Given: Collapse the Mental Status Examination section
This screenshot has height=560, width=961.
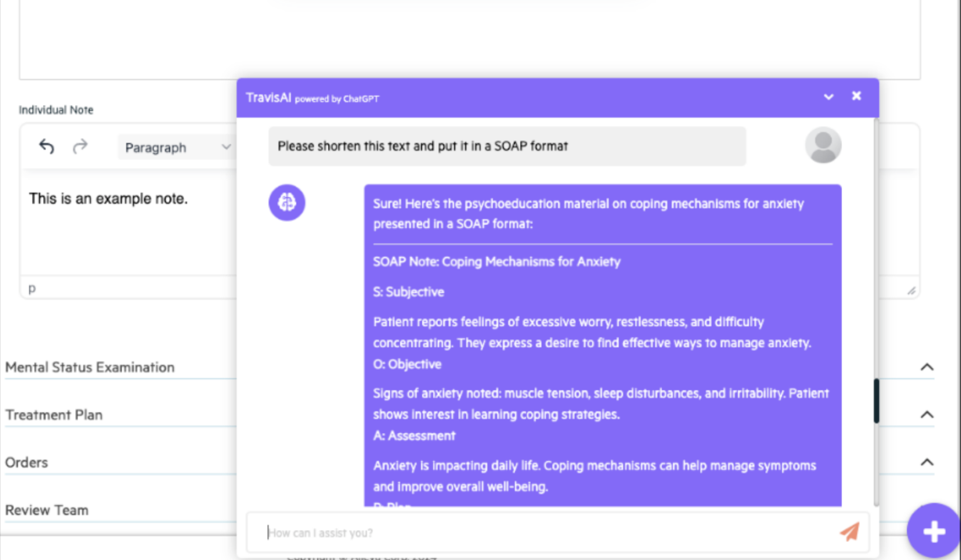Looking at the screenshot, I should [x=927, y=367].
